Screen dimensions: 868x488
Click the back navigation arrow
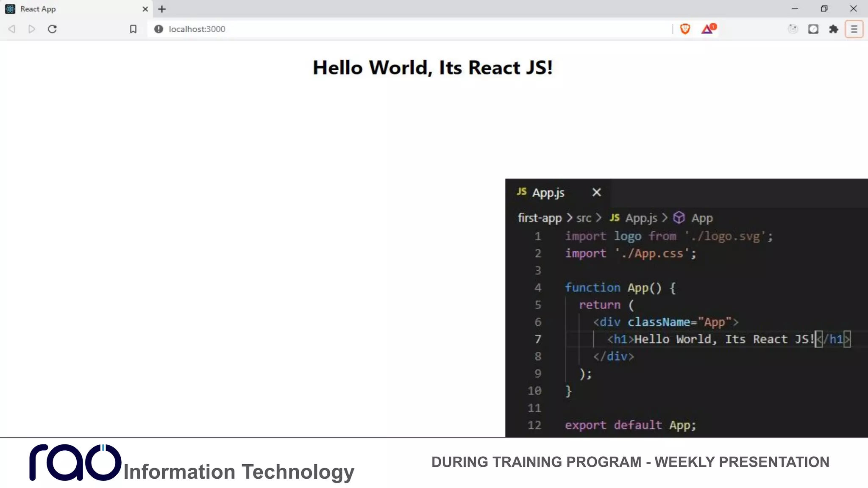[x=12, y=29]
